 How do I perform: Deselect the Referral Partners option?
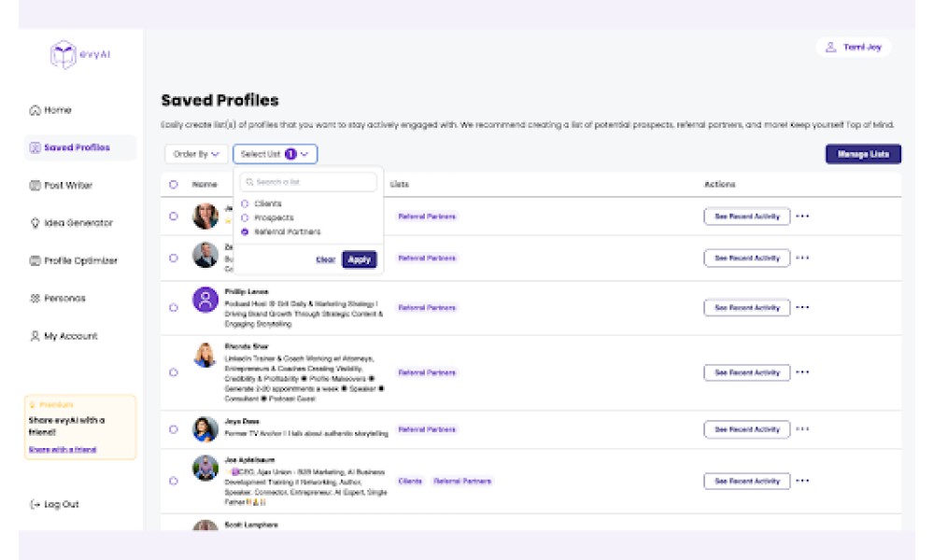(x=245, y=231)
